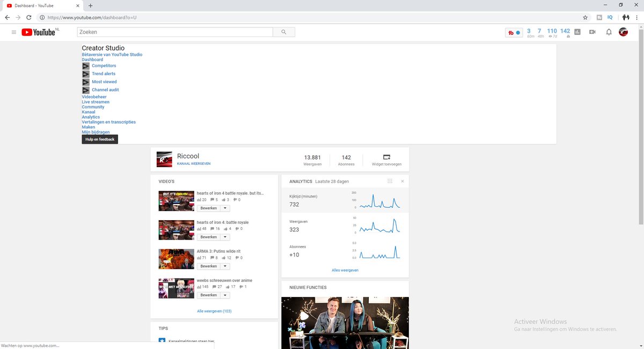Open Bètaversie van YouTube Studio link

pos(112,55)
